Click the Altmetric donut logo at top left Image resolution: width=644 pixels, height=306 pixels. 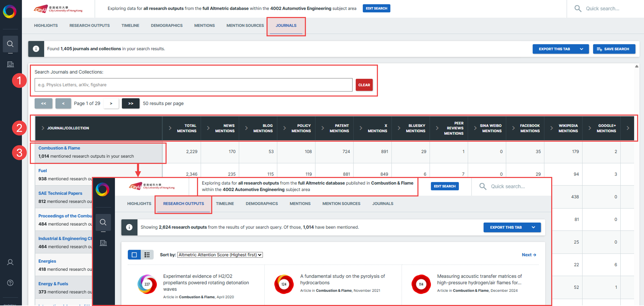(10, 12)
